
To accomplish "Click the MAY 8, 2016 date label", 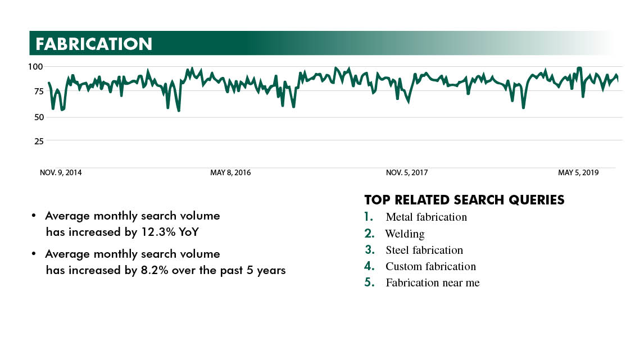I will tap(230, 173).
